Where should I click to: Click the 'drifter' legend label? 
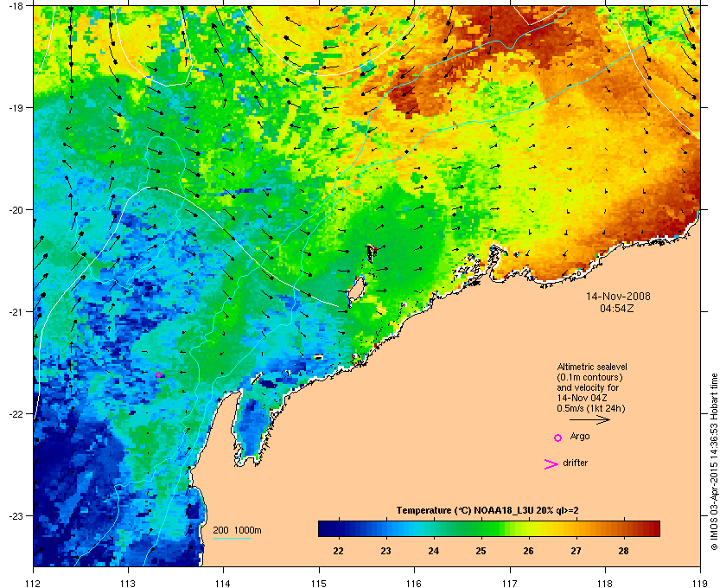575,463
